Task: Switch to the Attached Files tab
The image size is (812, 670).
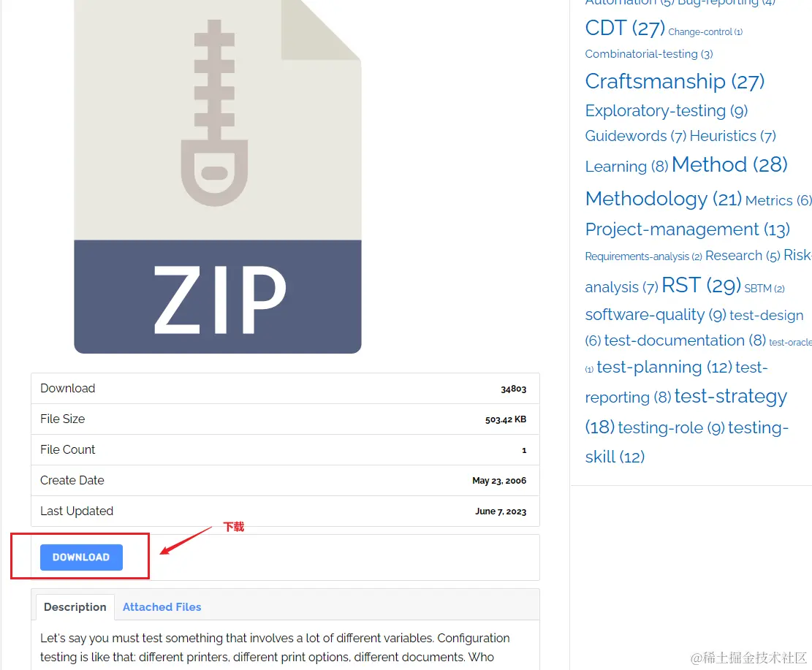Action: point(162,607)
